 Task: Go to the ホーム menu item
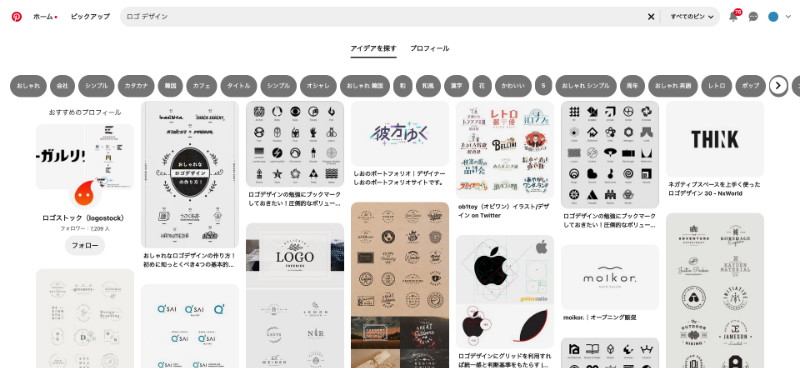pyautogui.click(x=44, y=17)
